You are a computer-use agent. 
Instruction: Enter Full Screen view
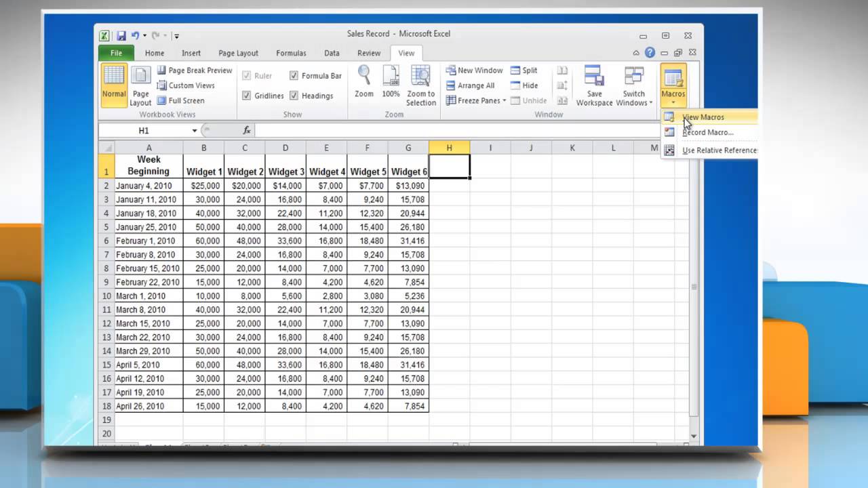[x=180, y=100]
